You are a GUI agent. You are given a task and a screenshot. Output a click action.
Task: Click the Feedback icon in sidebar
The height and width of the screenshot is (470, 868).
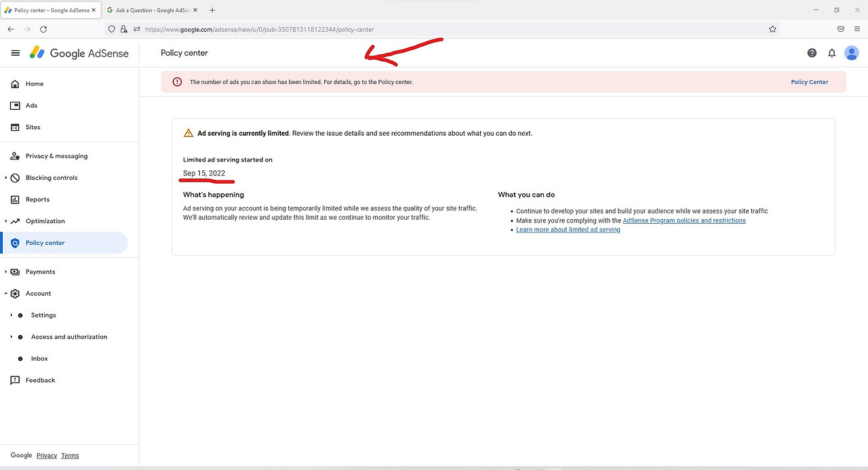pyautogui.click(x=15, y=380)
